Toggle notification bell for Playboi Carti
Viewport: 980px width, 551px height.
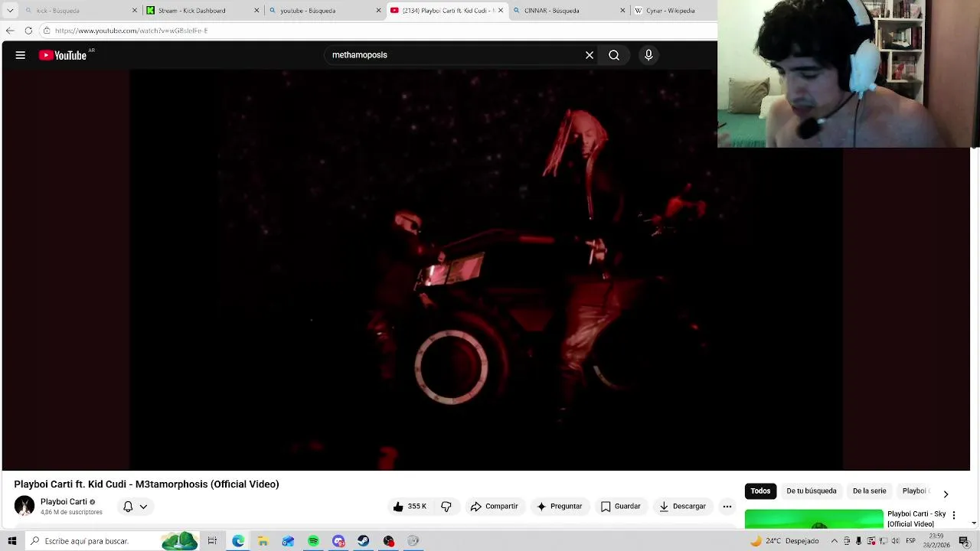128,507
